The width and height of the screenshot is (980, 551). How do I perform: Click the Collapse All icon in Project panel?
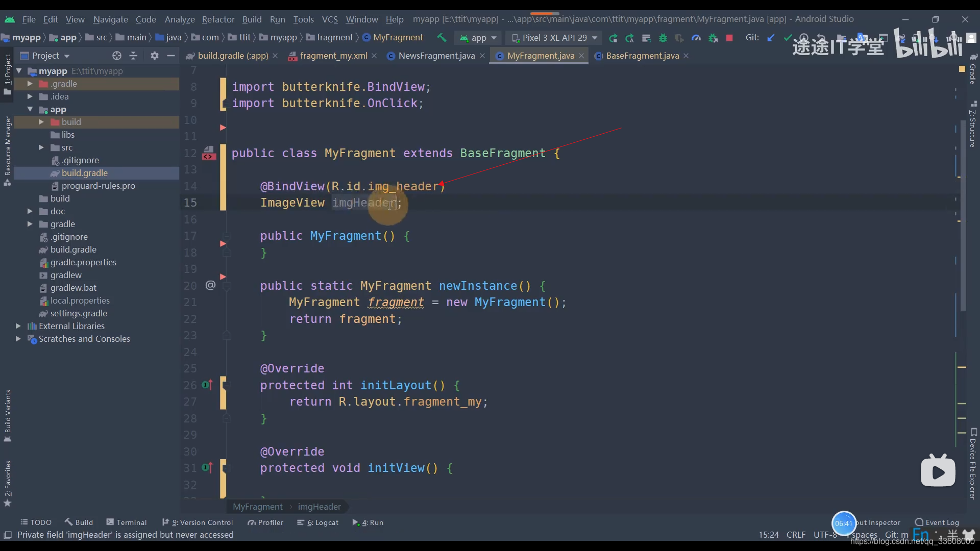pos(134,56)
